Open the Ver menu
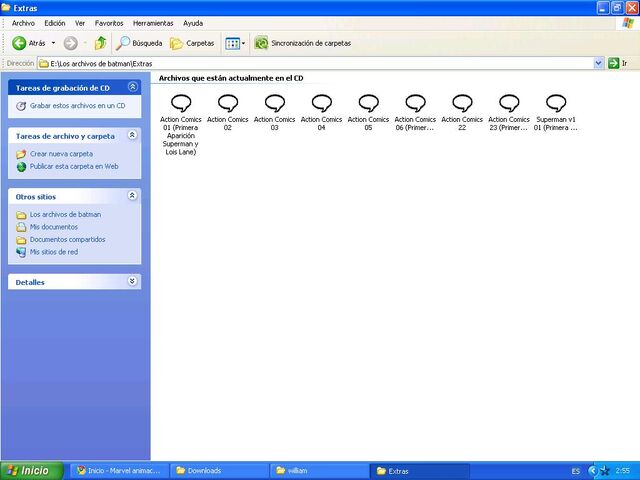The image size is (640, 480). (x=80, y=23)
